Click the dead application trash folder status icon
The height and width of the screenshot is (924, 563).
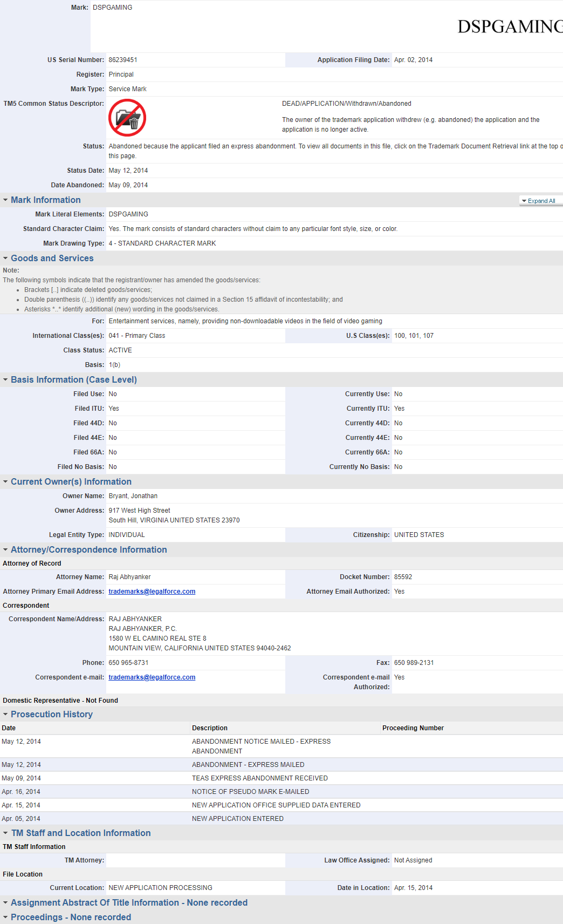coord(127,118)
